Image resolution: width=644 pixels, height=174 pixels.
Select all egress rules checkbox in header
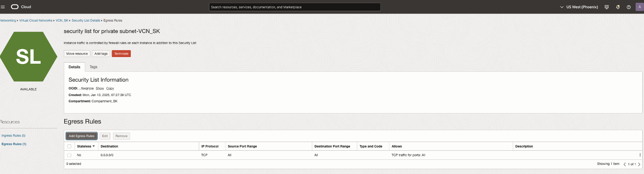(69, 147)
